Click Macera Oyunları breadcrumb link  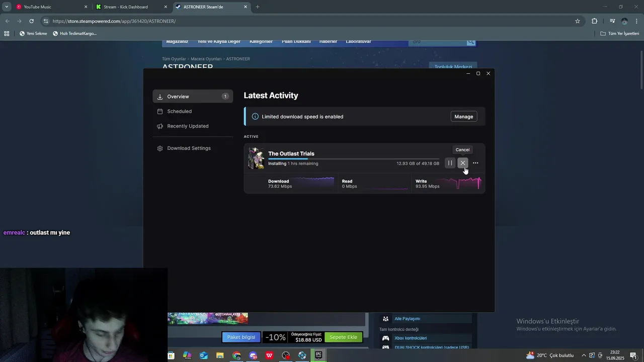pyautogui.click(x=206, y=59)
